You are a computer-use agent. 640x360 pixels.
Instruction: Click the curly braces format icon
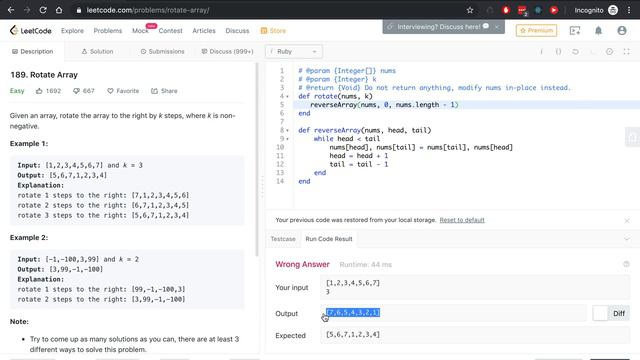[558, 51]
